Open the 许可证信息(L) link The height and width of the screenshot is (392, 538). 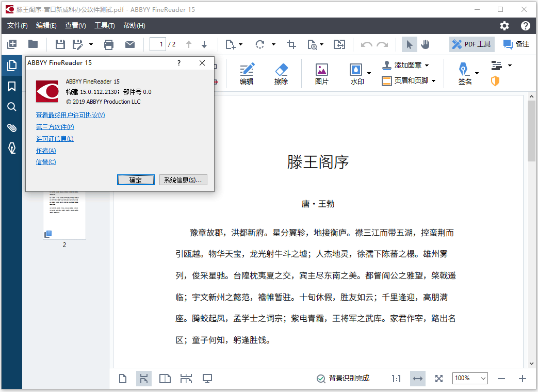[x=55, y=139]
